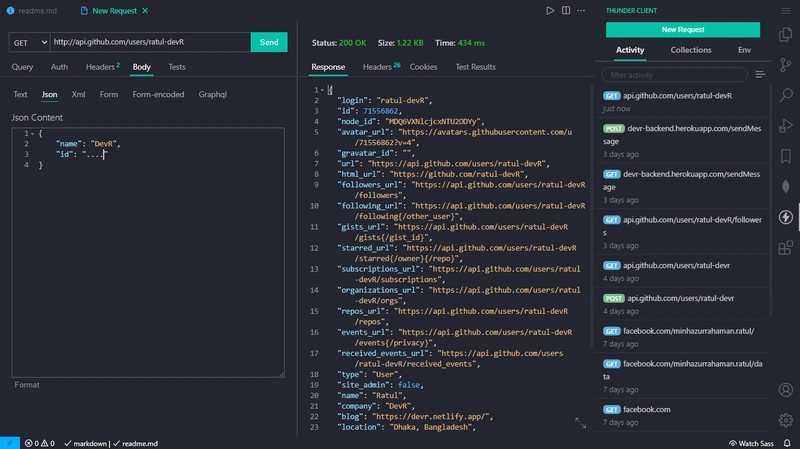Screen dimensions: 800x449
Task: Open GET ratul-devR/followers activity entry
Action: coord(684,232)
